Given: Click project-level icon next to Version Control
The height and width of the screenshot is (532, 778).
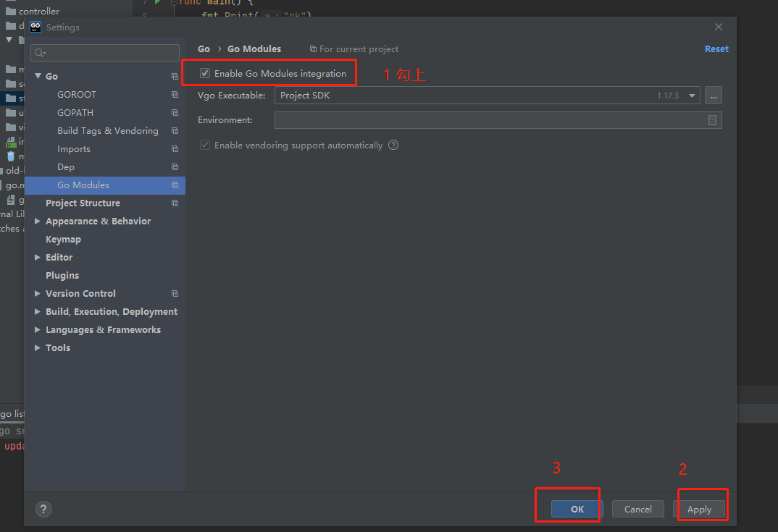Looking at the screenshot, I should coord(175,294).
